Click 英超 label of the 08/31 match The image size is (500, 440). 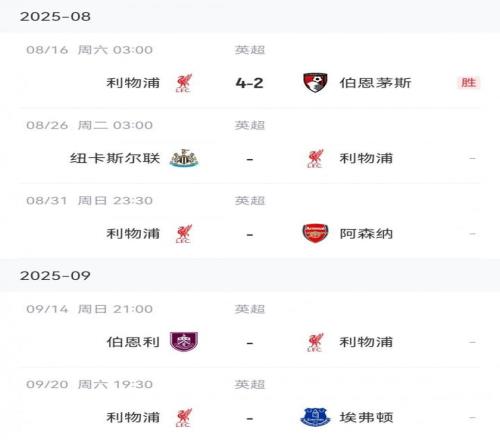pyautogui.click(x=250, y=200)
